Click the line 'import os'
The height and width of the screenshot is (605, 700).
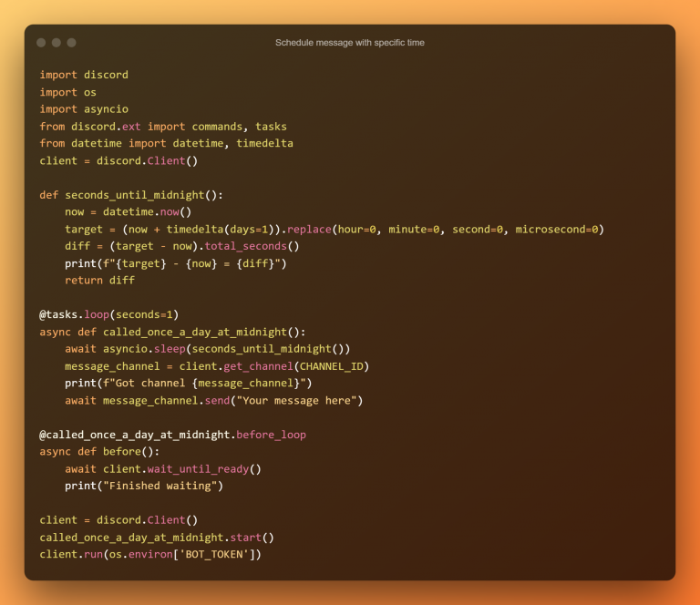pos(67,92)
